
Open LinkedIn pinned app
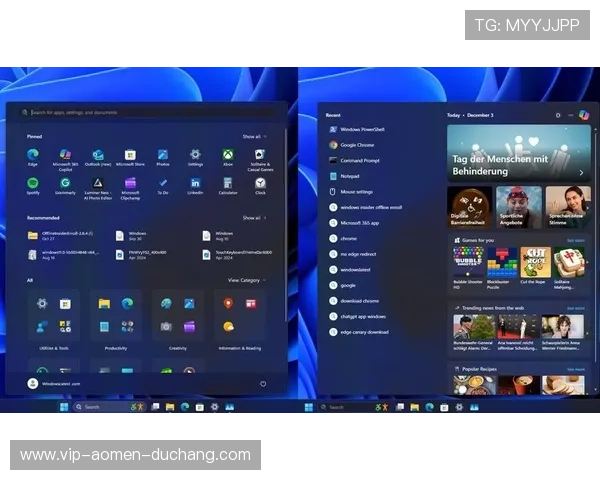coord(195,184)
